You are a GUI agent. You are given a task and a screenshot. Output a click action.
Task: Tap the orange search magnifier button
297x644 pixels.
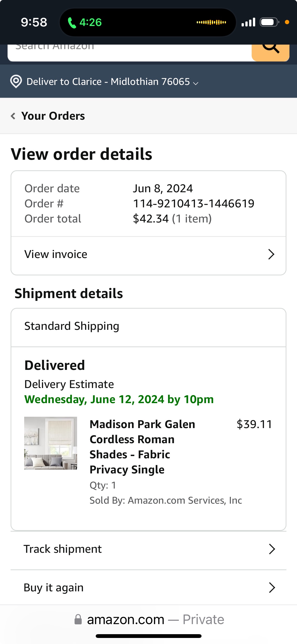pos(270,53)
